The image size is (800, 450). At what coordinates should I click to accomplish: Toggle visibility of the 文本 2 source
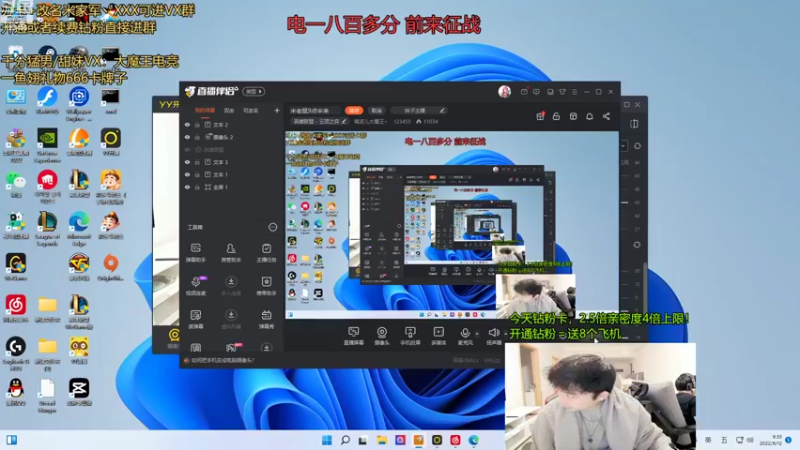pyautogui.click(x=187, y=124)
